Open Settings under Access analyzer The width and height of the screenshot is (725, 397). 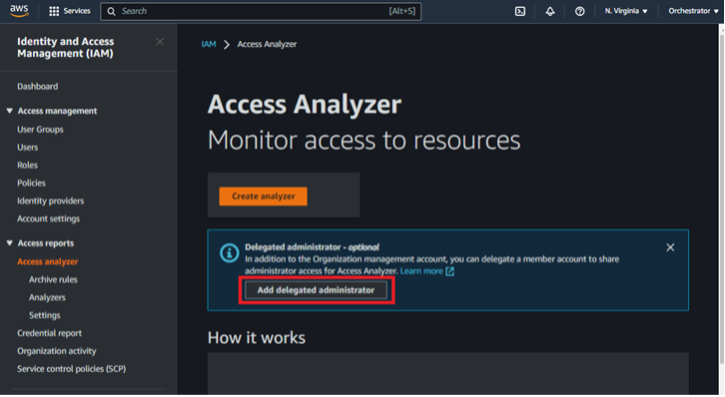click(44, 315)
